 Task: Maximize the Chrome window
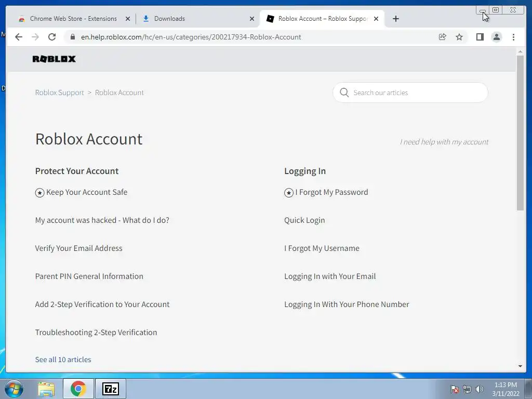(496, 10)
